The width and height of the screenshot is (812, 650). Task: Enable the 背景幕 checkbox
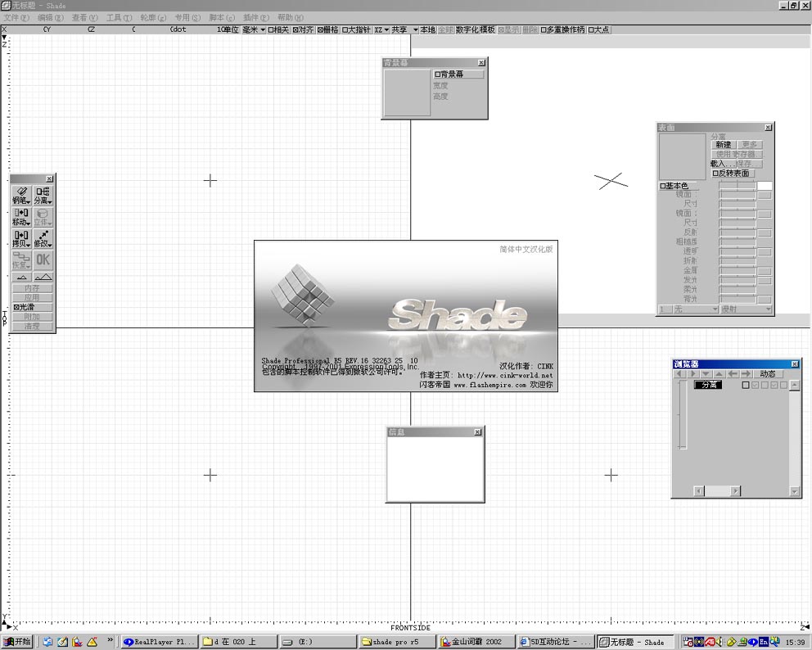tap(458, 74)
